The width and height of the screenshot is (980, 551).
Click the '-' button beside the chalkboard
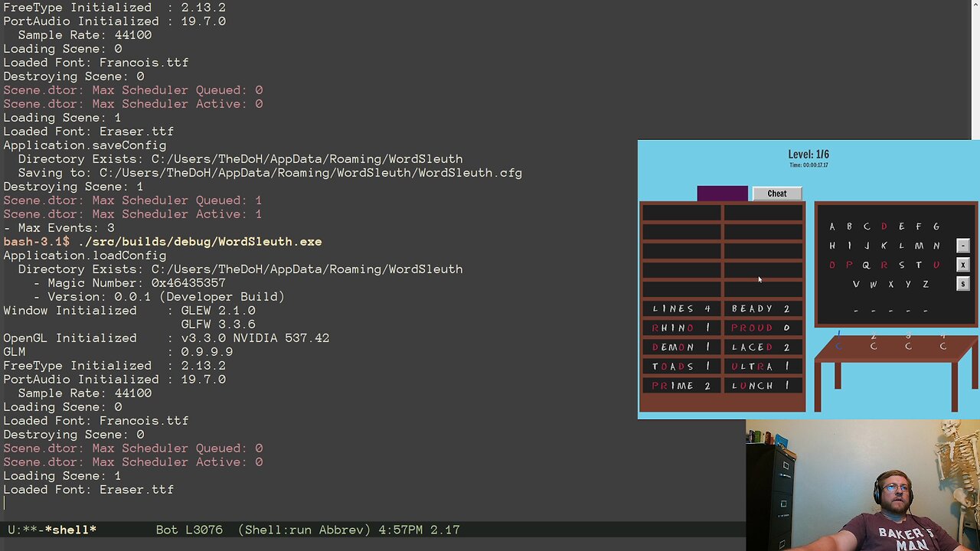coord(963,246)
